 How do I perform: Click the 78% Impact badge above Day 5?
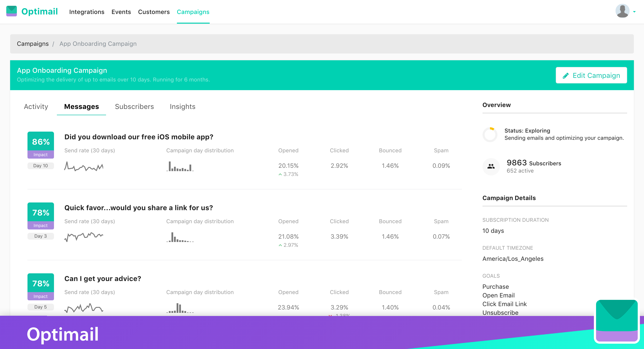(x=41, y=287)
